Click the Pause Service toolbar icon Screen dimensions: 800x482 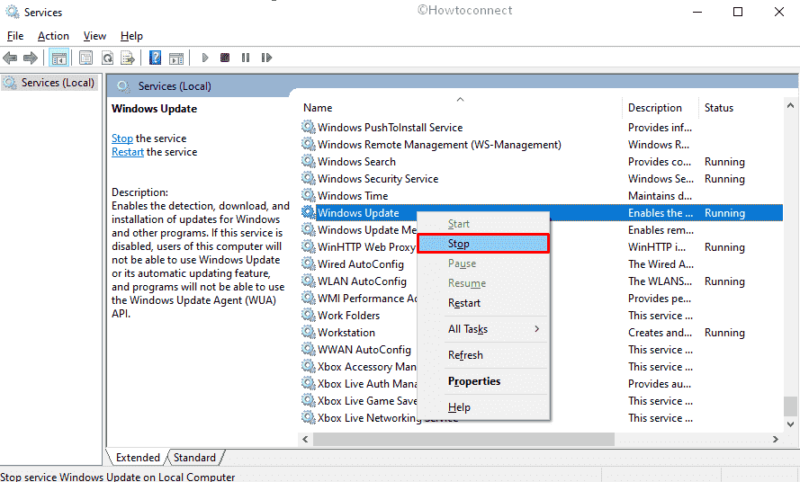(245, 58)
